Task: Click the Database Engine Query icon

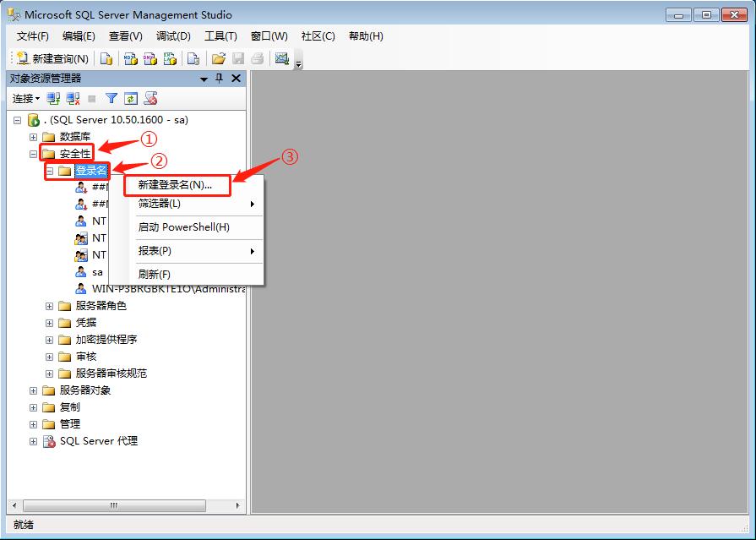Action: point(106,58)
